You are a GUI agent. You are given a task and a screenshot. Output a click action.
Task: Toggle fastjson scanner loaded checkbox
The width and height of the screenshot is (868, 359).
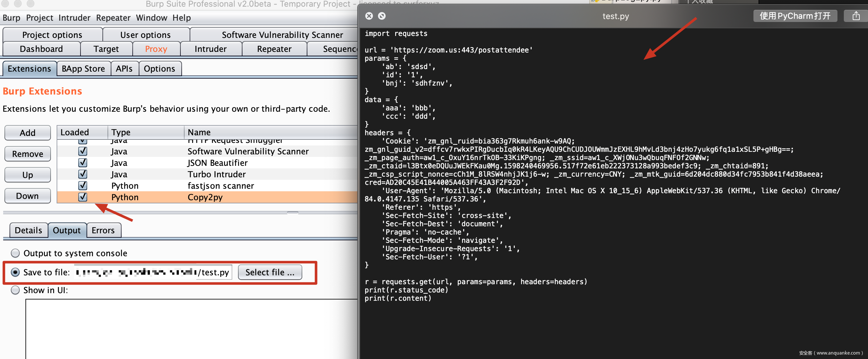pyautogui.click(x=82, y=186)
